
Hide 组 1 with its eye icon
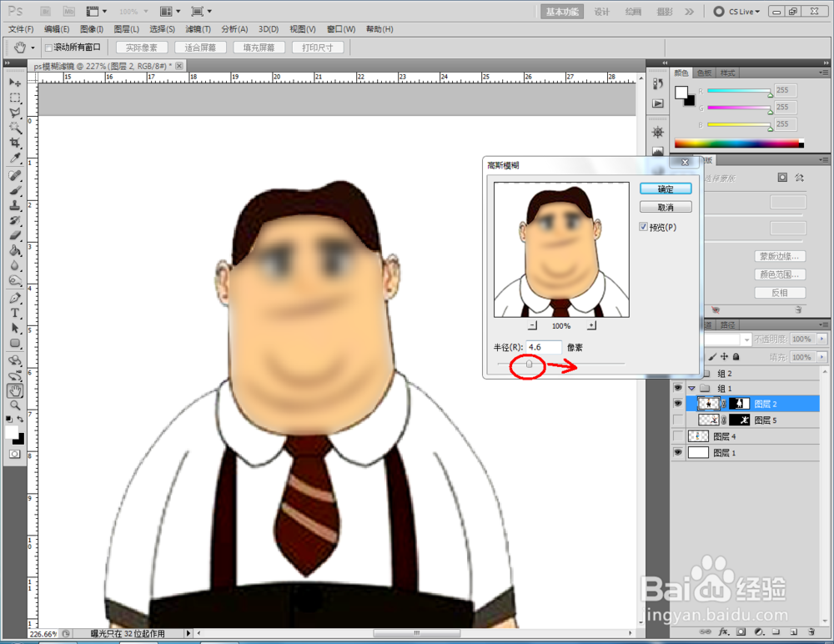(677, 388)
